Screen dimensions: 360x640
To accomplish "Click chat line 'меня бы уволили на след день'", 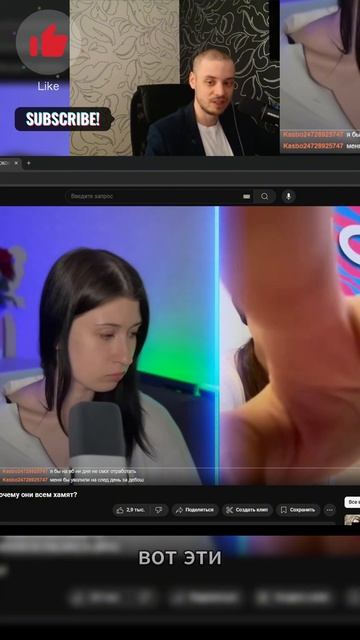I will click(x=96, y=480).
